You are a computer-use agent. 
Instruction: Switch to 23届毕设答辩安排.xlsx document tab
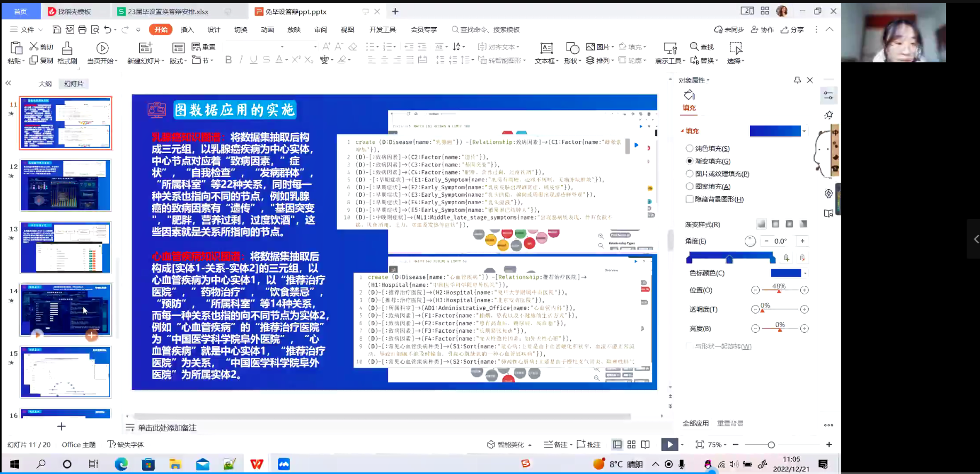click(168, 11)
